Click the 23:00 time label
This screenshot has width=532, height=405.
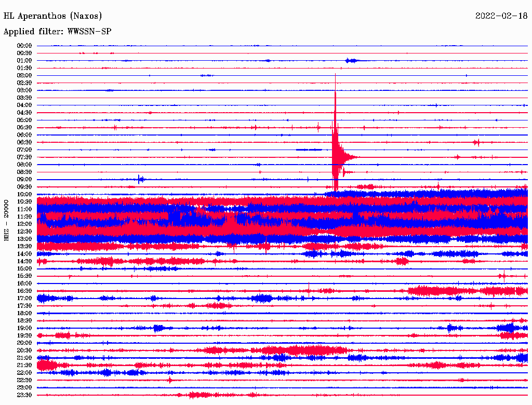(24, 388)
